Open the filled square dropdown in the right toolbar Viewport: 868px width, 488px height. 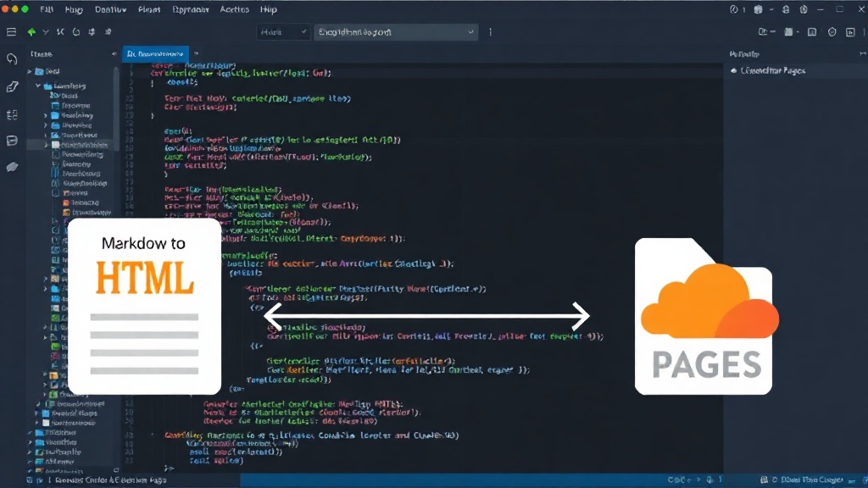(792, 32)
